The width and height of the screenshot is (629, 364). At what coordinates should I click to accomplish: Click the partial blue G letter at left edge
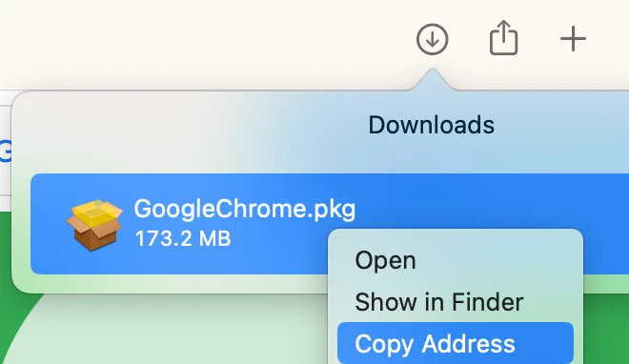(x=6, y=151)
